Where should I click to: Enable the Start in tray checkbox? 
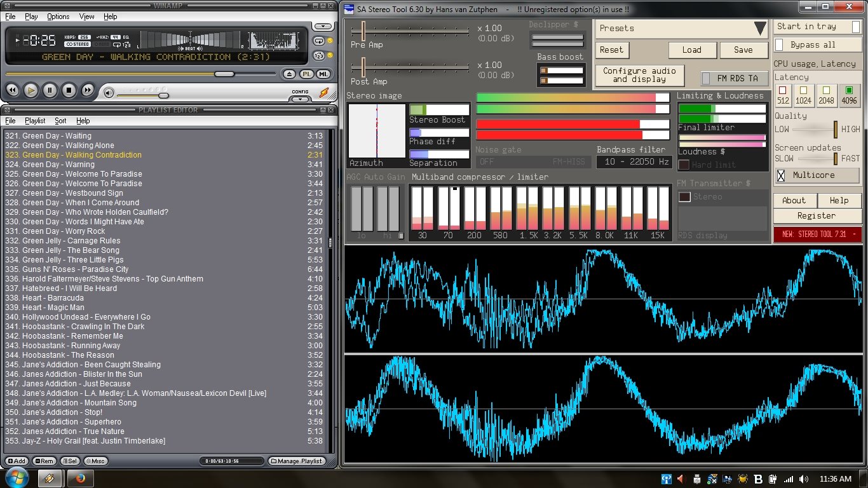click(x=857, y=27)
